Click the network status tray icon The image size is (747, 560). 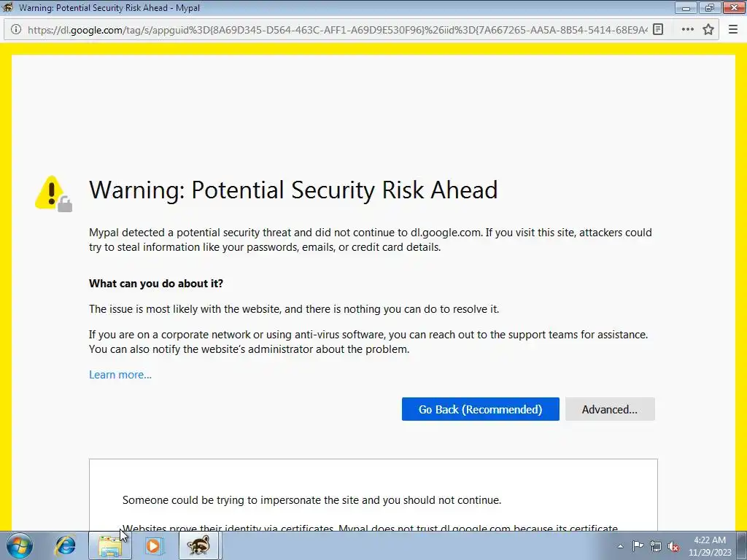point(656,546)
